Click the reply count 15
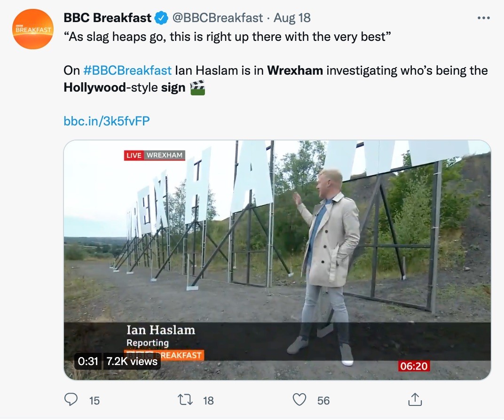 point(94,400)
